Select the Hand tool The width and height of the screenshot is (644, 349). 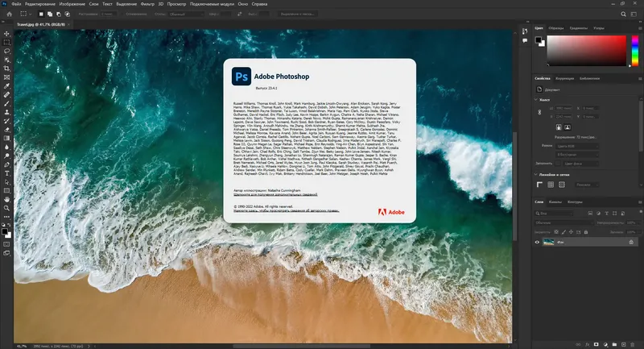coord(6,199)
